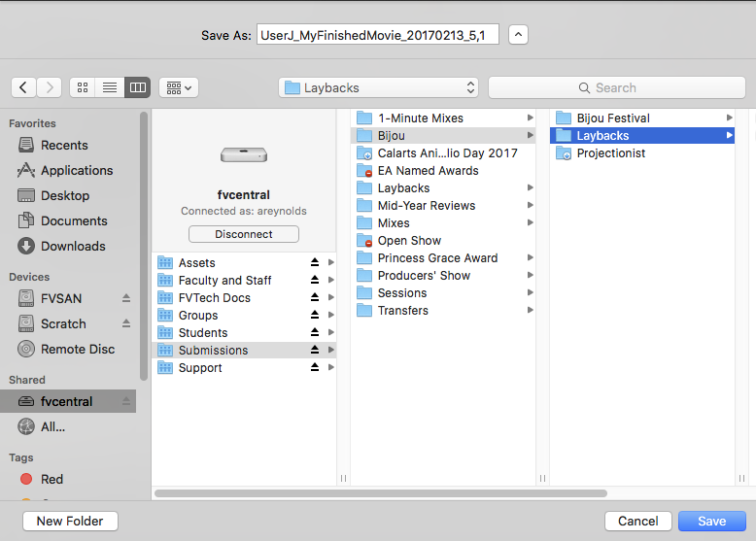Image resolution: width=756 pixels, height=541 pixels.
Task: Open the Transfers folder
Action: tap(443, 311)
